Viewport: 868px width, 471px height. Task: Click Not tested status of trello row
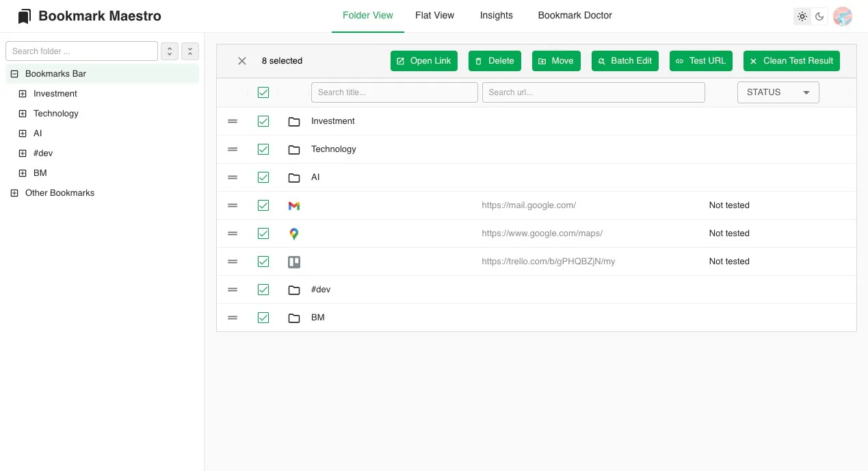729,262
